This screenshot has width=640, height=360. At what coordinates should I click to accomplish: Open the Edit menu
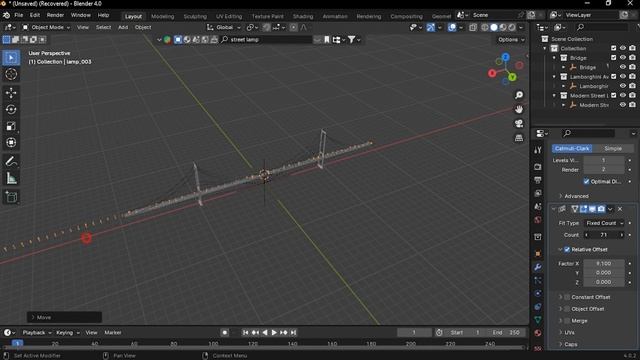point(35,15)
